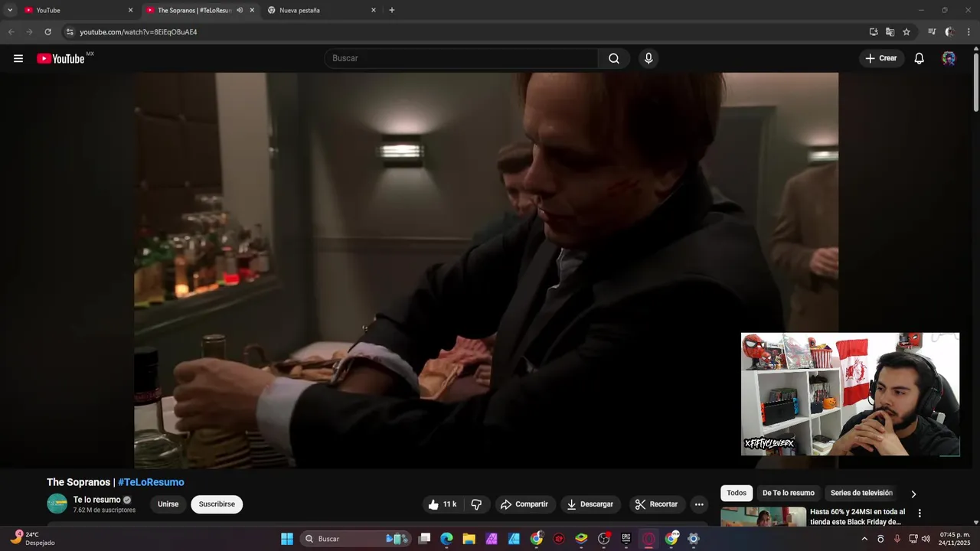Screen dimensions: 980x551
Task: Open File Explorer from the taskbar
Action: [x=469, y=539]
